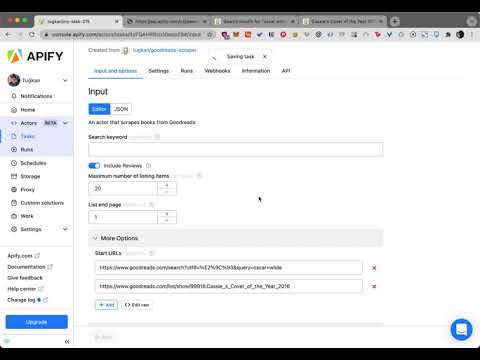Open Schedules in sidebar
The width and height of the screenshot is (480, 360).
(x=29, y=163)
